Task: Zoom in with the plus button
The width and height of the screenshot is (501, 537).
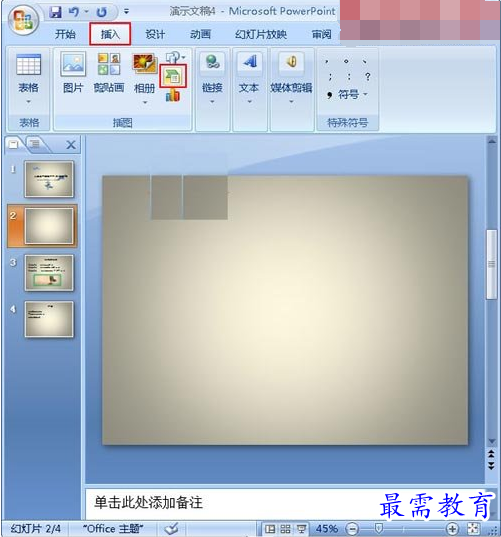Action: pos(452,529)
